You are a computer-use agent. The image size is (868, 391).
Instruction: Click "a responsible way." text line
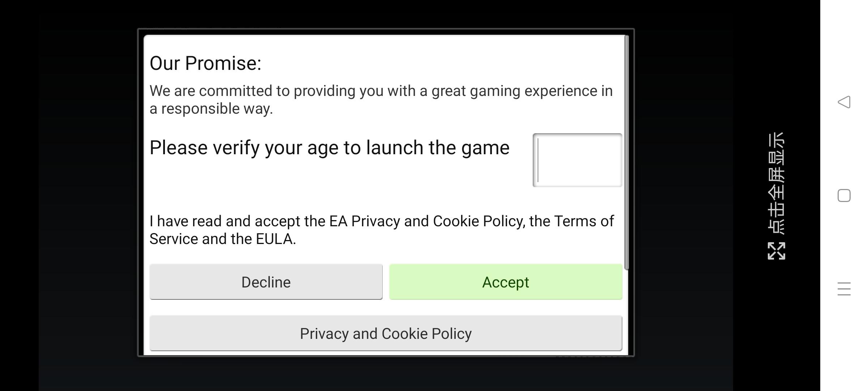click(211, 109)
